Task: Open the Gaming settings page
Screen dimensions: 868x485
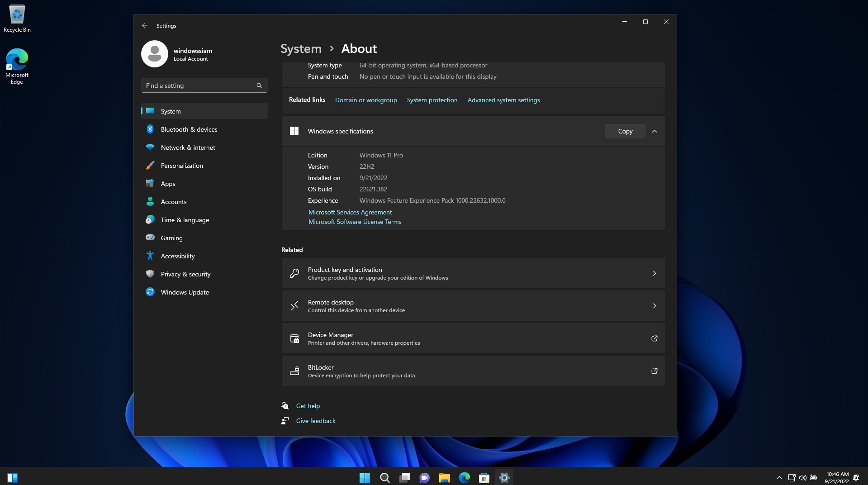Action: pos(204,238)
